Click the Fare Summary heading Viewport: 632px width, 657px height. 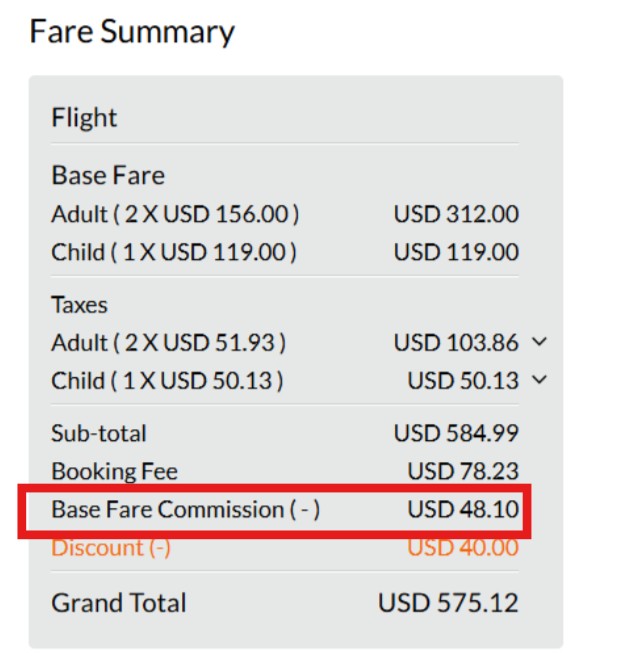coord(132,32)
